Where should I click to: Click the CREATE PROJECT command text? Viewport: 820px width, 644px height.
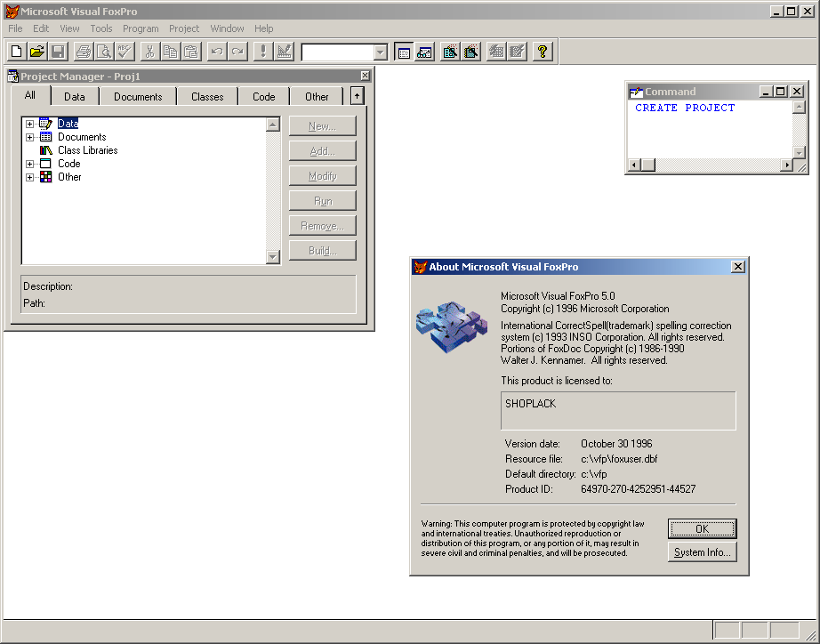(685, 108)
